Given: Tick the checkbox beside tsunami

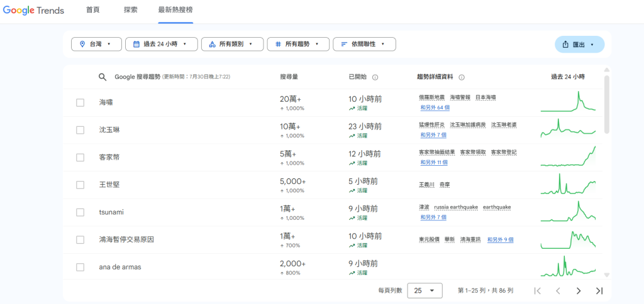Looking at the screenshot, I should 80,212.
